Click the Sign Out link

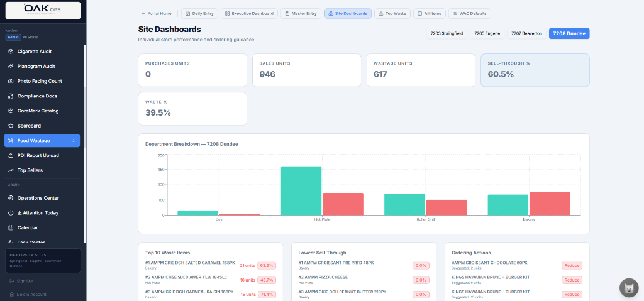[21, 281]
